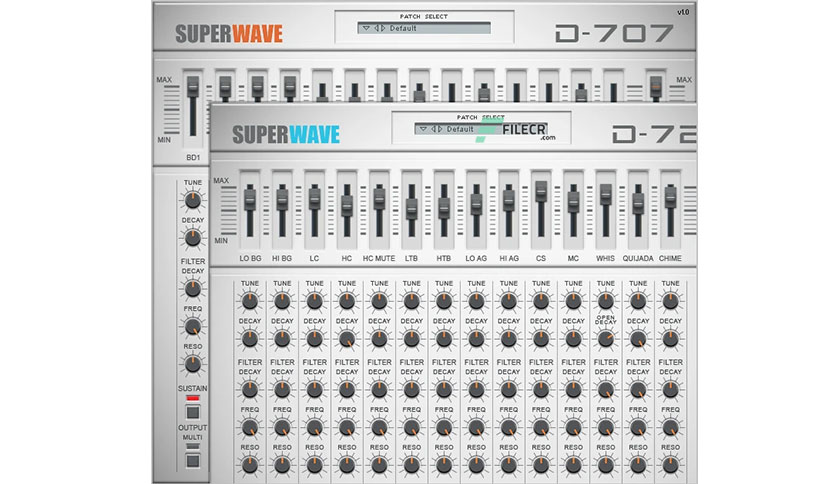
Task: Click the CS column RESO knob
Action: (541, 465)
